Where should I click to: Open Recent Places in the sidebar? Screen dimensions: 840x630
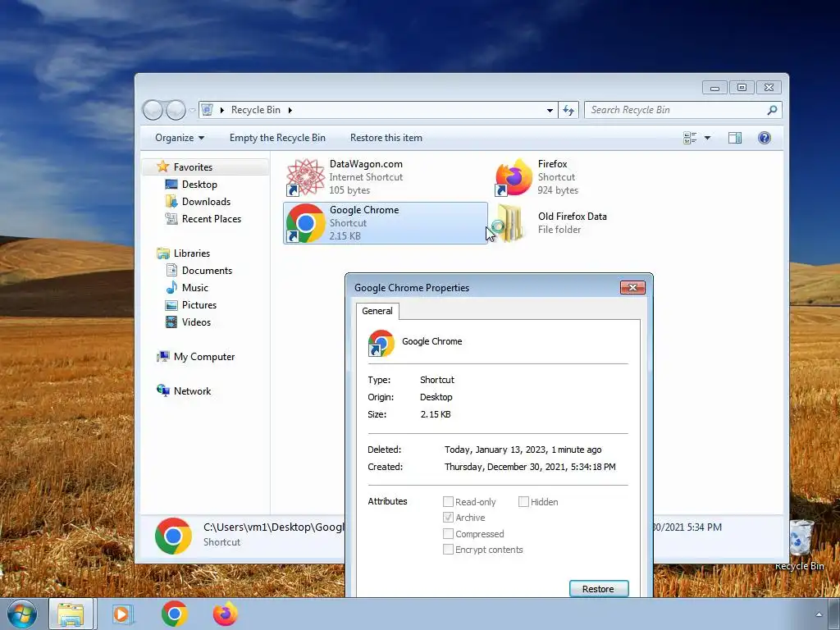[x=211, y=218]
